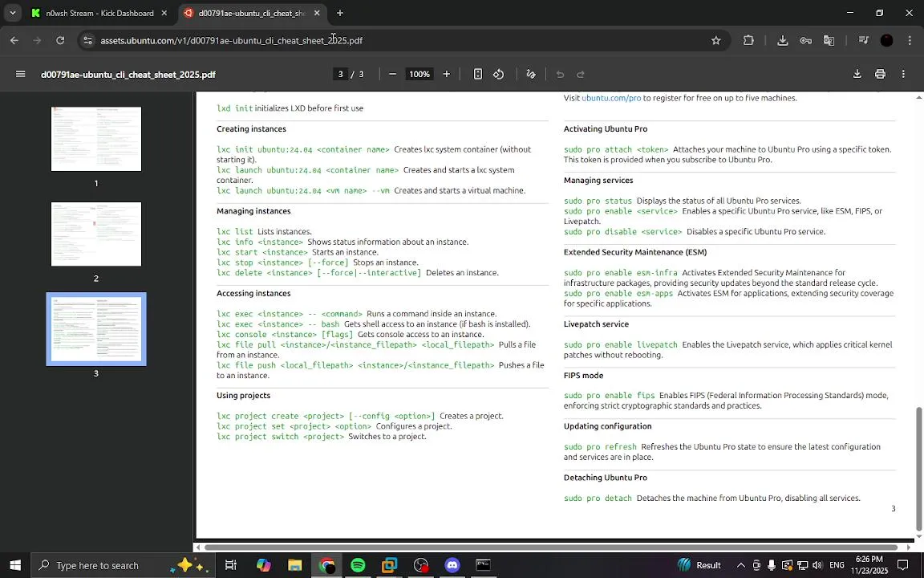Click the network tray icon

801,565
